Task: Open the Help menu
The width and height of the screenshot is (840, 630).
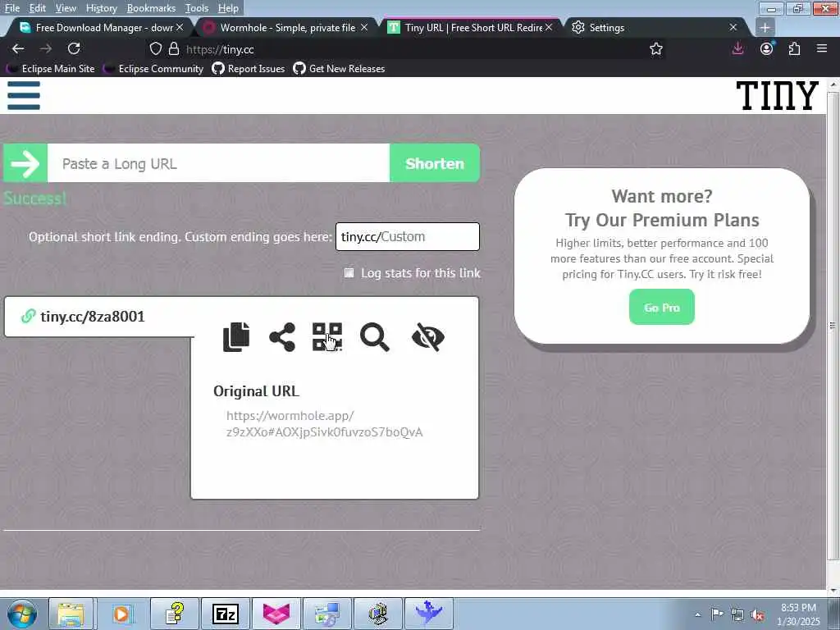Action: (x=228, y=8)
